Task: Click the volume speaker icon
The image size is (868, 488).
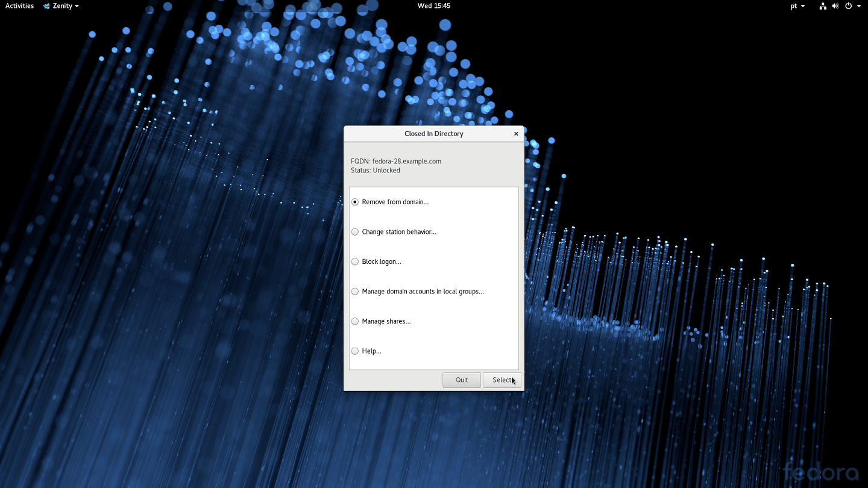Action: tap(835, 5)
